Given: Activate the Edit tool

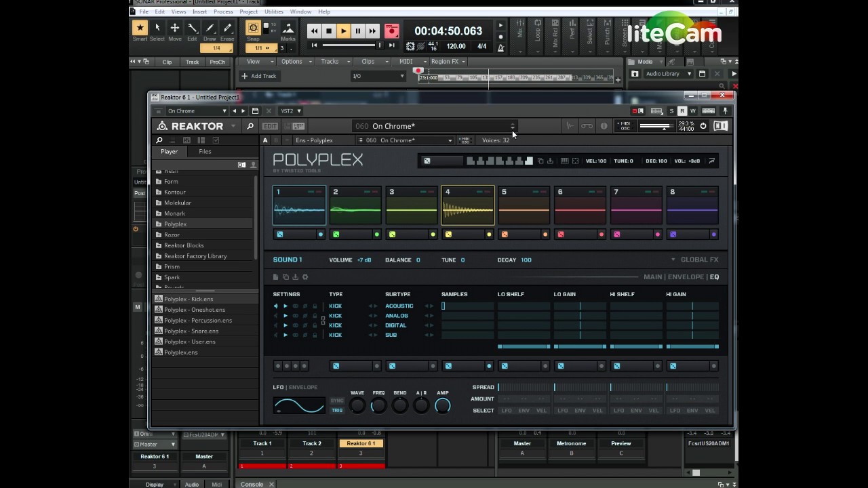Looking at the screenshot, I should pos(193,28).
